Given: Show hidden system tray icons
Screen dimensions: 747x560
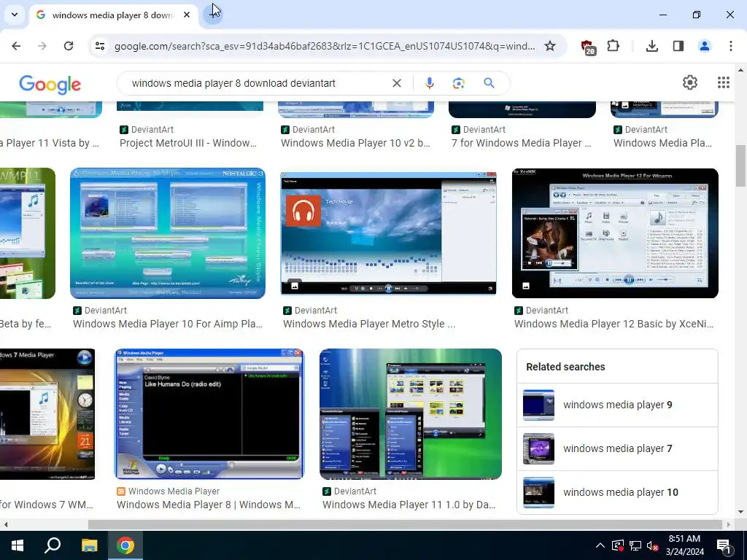Looking at the screenshot, I should [x=600, y=545].
